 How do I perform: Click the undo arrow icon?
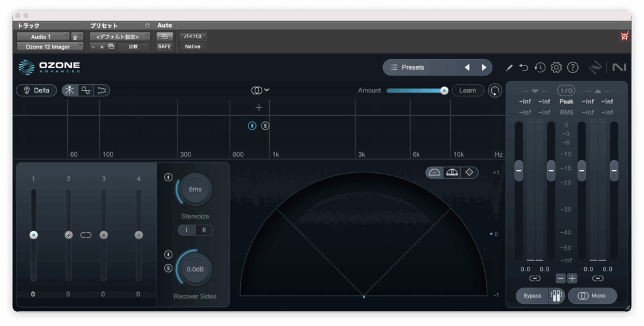click(524, 67)
